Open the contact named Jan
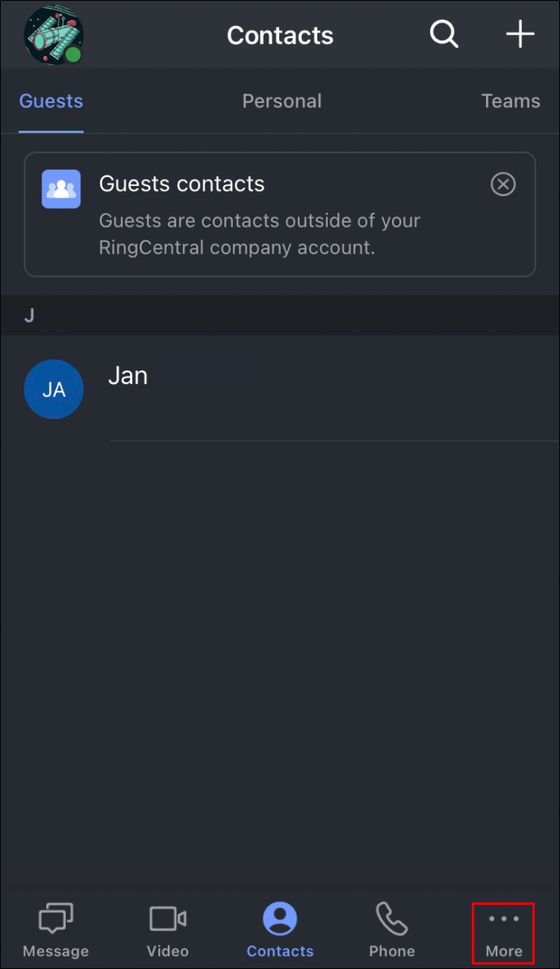 click(x=127, y=375)
